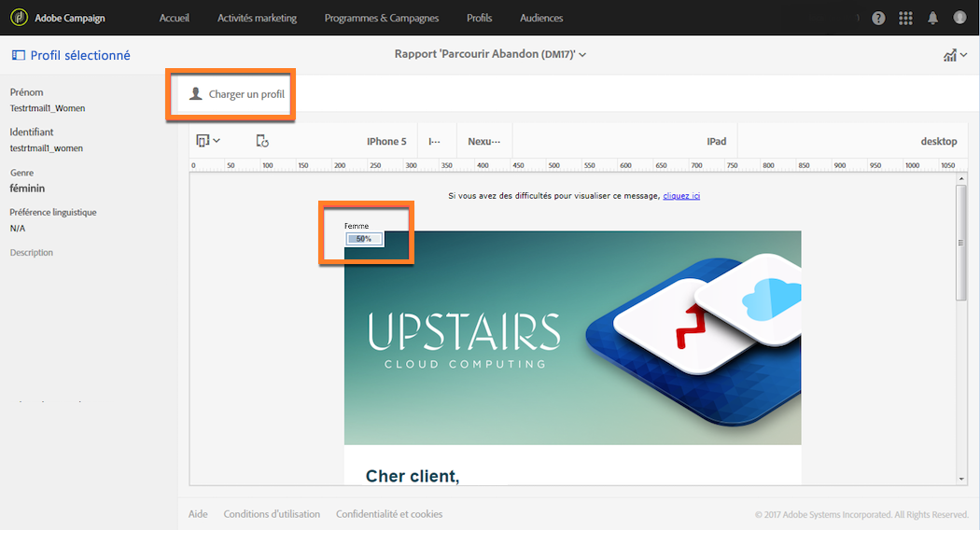Click the preview vertical scrollbar thumb
The image size is (980, 544).
click(961, 243)
